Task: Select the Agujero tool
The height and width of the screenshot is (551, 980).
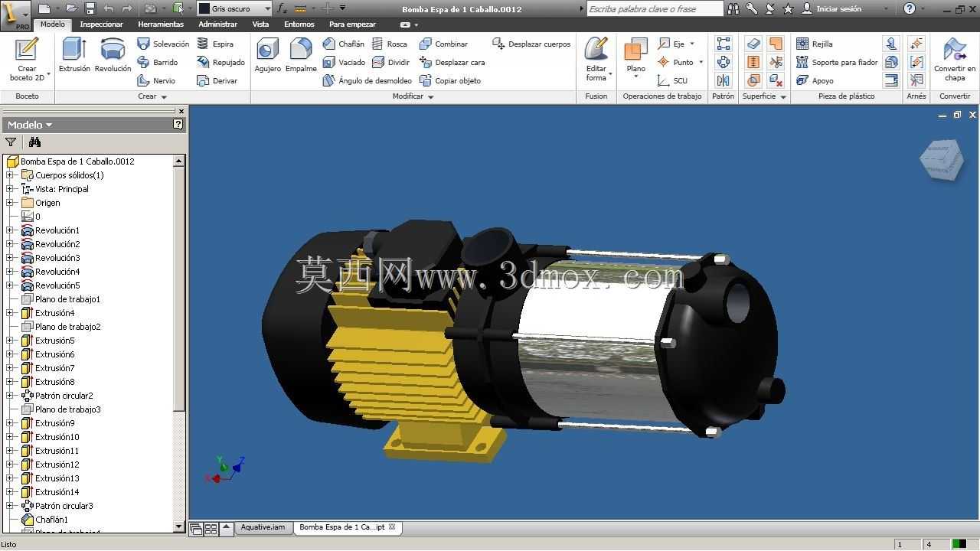Action: click(x=268, y=55)
